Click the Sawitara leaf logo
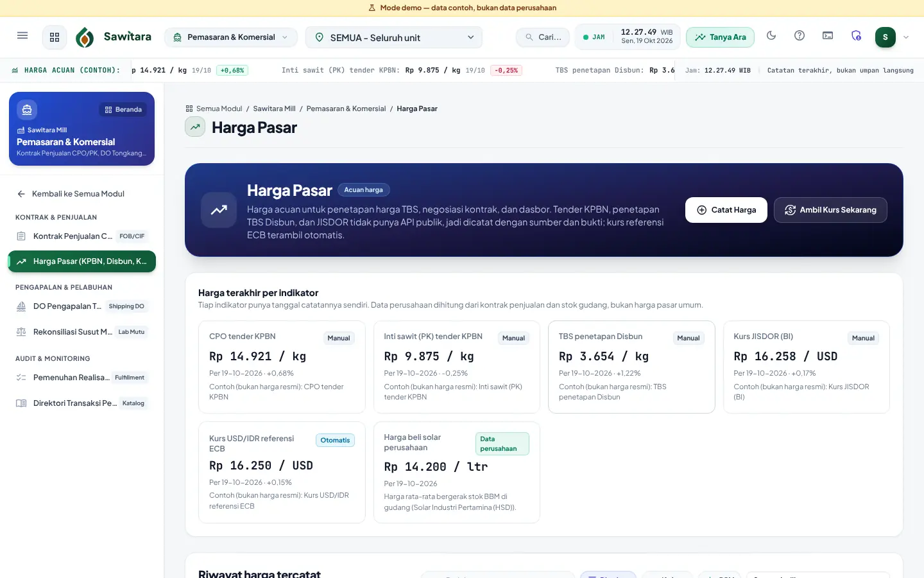 85,37
